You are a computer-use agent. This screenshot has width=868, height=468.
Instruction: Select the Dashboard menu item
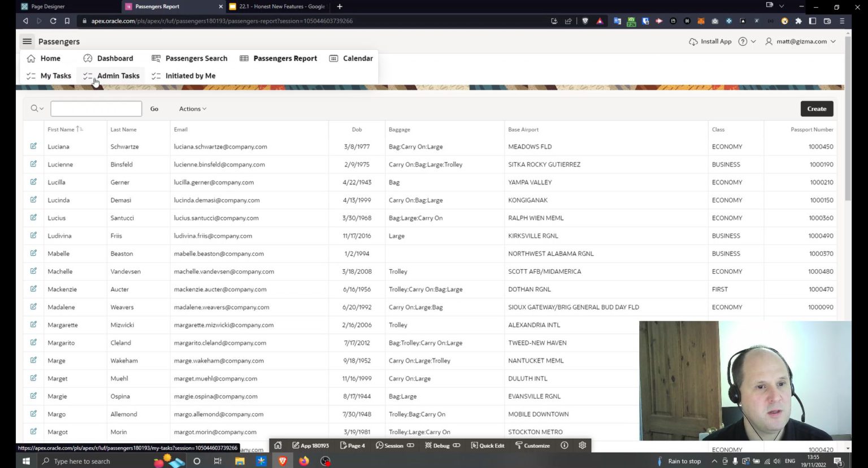tap(116, 58)
